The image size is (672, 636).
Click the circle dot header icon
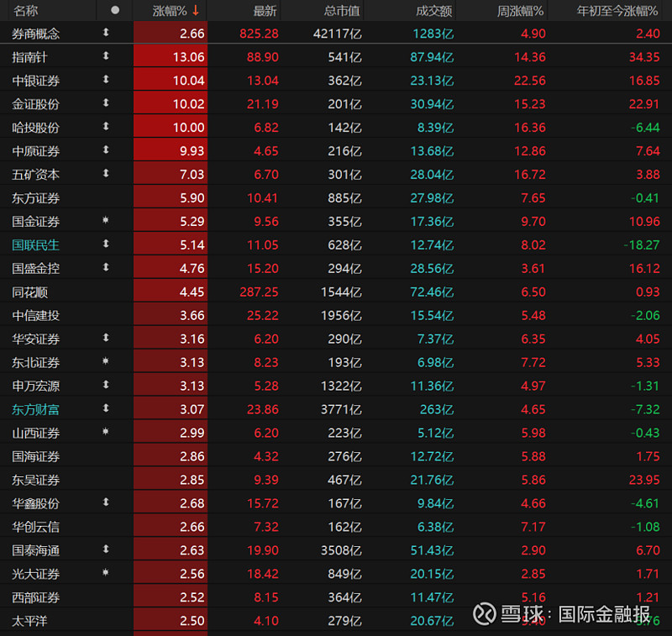115,10
